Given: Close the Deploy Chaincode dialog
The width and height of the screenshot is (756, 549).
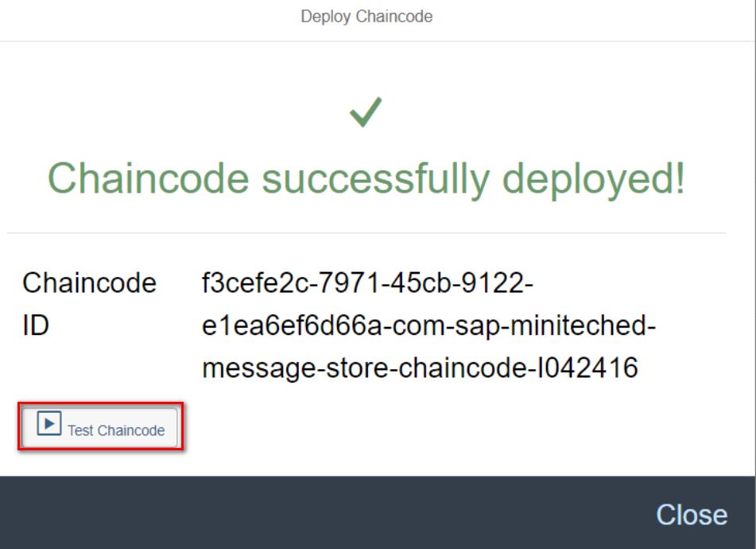Looking at the screenshot, I should click(692, 514).
